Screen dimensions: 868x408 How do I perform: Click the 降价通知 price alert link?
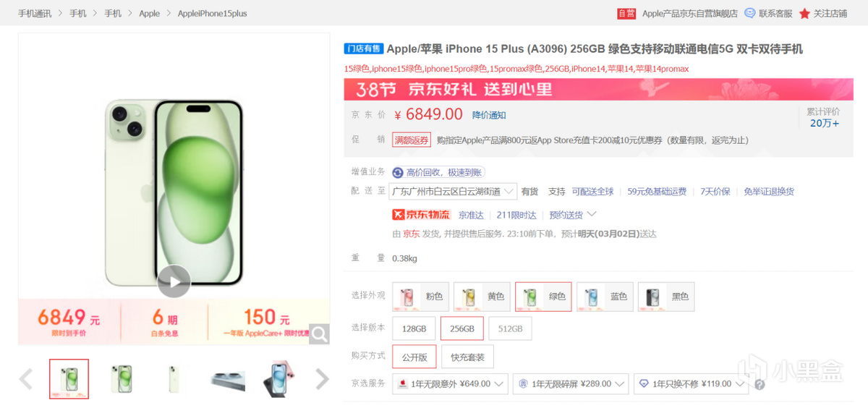tap(489, 115)
